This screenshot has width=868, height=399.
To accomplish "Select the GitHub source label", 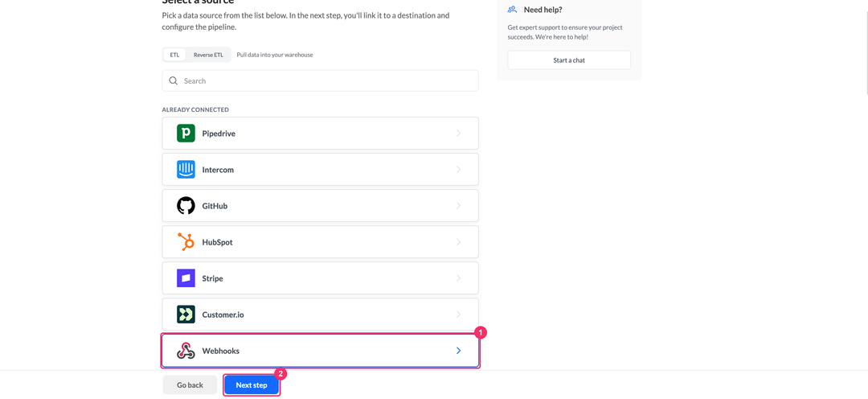I will click(x=215, y=206).
